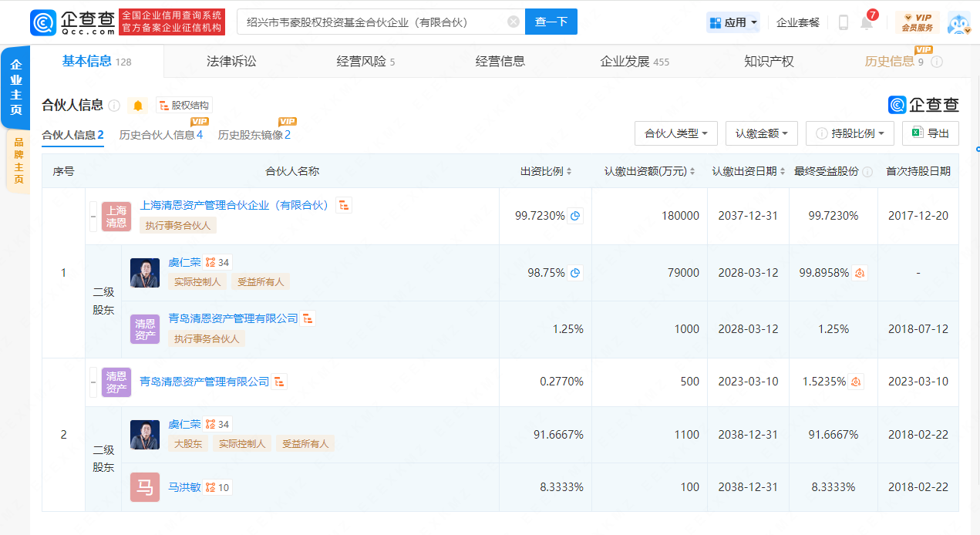Open the related-companies icon for 虞仁荣 in the 91.6667% row
Image resolution: width=980 pixels, height=535 pixels.
point(217,424)
